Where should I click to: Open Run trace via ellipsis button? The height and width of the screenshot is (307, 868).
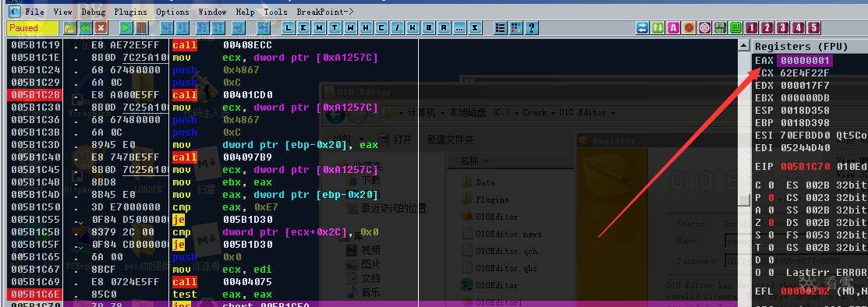click(459, 27)
